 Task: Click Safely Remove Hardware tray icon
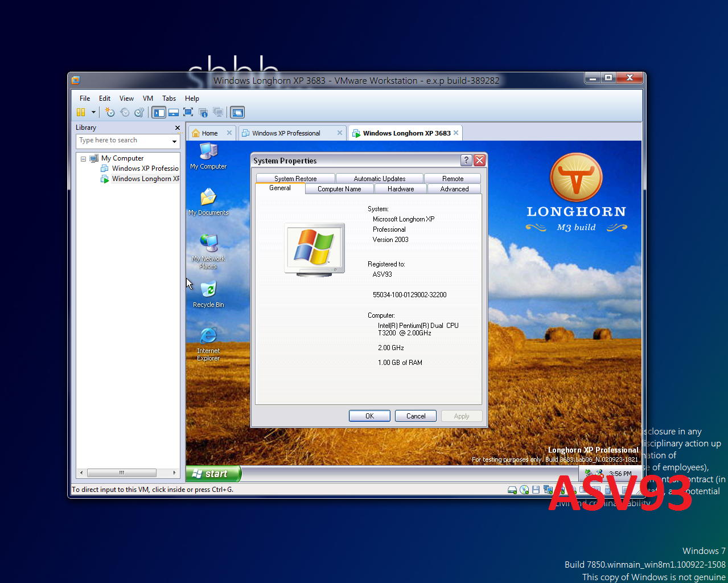[589, 473]
